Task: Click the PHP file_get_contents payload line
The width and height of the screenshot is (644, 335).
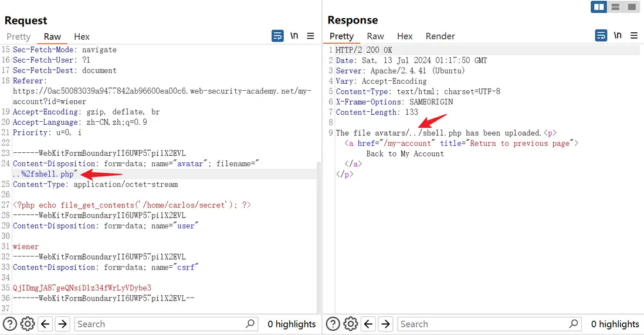Action: pyautogui.click(x=131, y=205)
